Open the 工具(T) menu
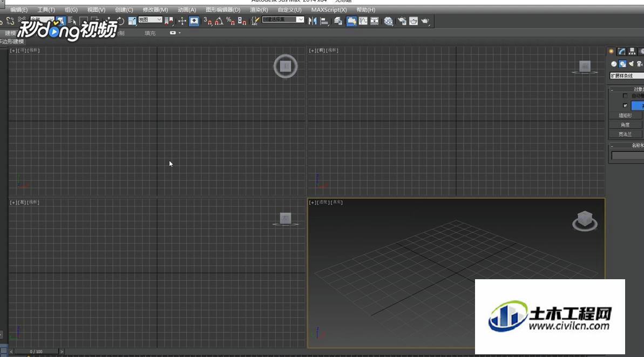Viewport: 644px width, 357px height. [46, 10]
